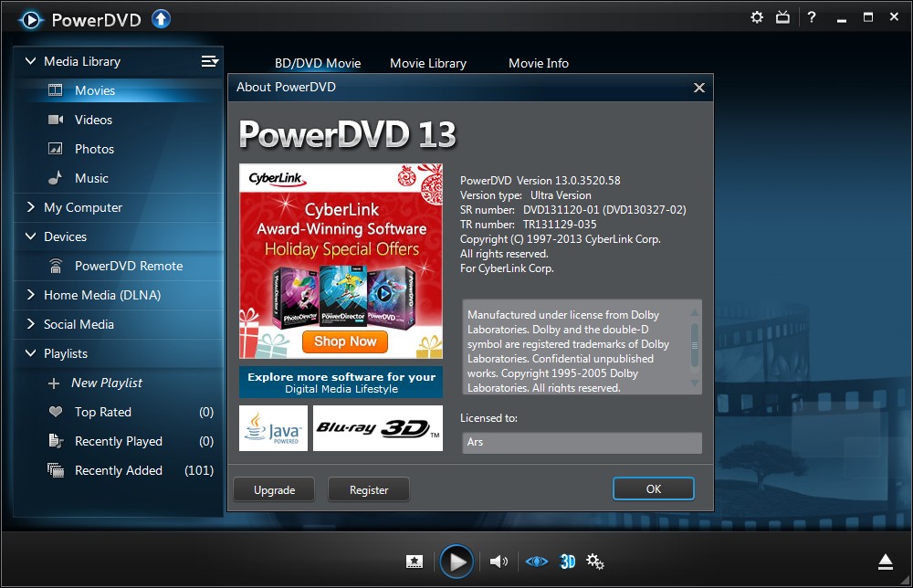Mute the volume speaker icon
913x588 pixels.
pos(498,562)
